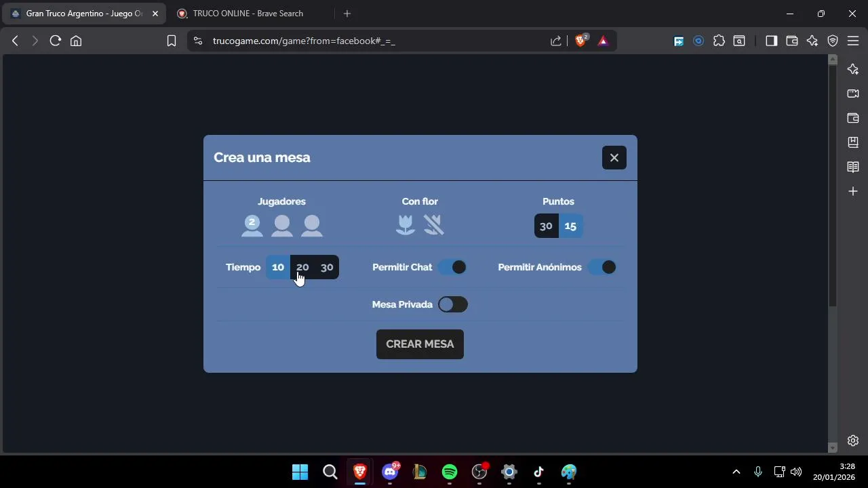868x488 pixels.
Task: Click the share icon in the address bar
Action: point(556,41)
